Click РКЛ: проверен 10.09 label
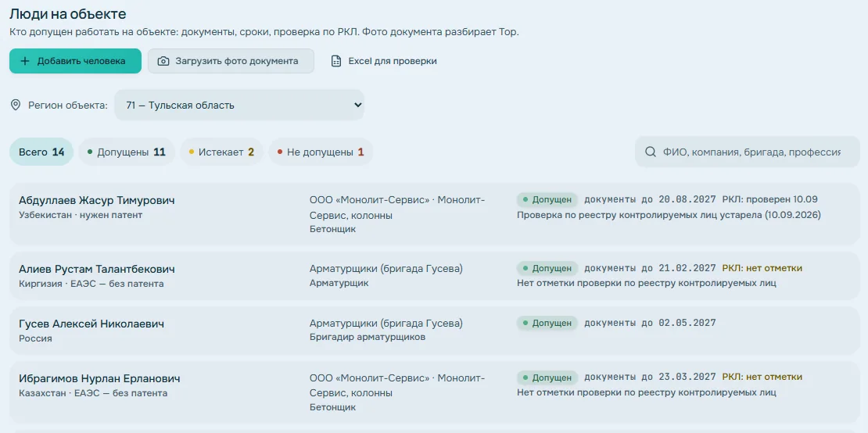The width and height of the screenshot is (868, 433). point(770,199)
